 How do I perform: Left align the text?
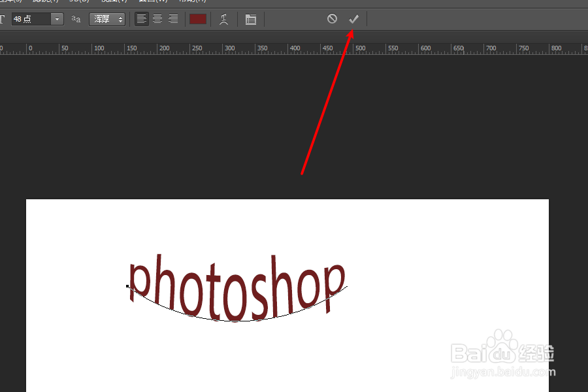pyautogui.click(x=141, y=19)
